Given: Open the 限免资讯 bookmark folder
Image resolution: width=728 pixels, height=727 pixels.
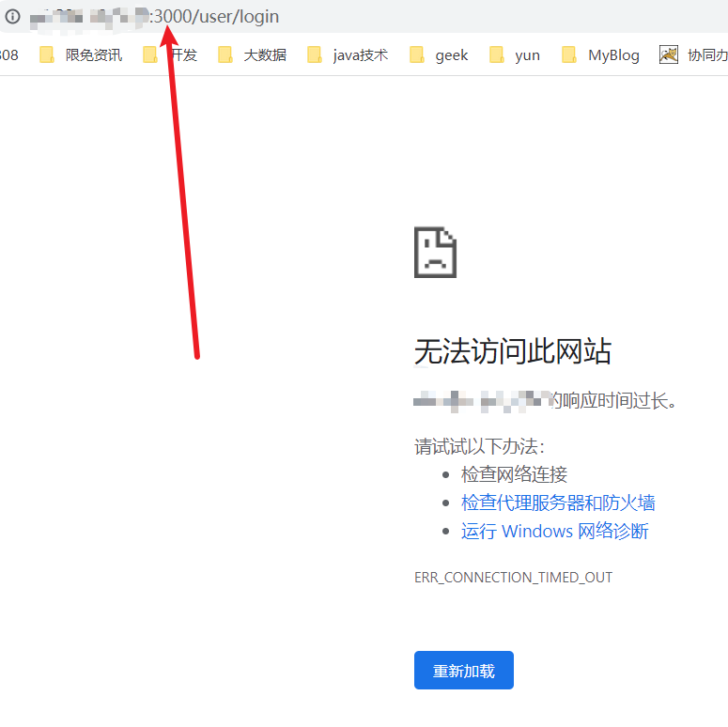Looking at the screenshot, I should coord(81,54).
